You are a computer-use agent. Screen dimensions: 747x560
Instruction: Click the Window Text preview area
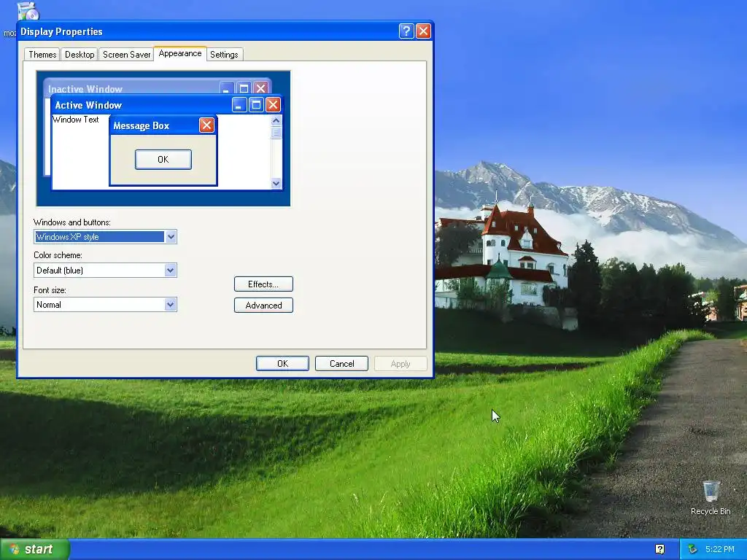(75, 120)
